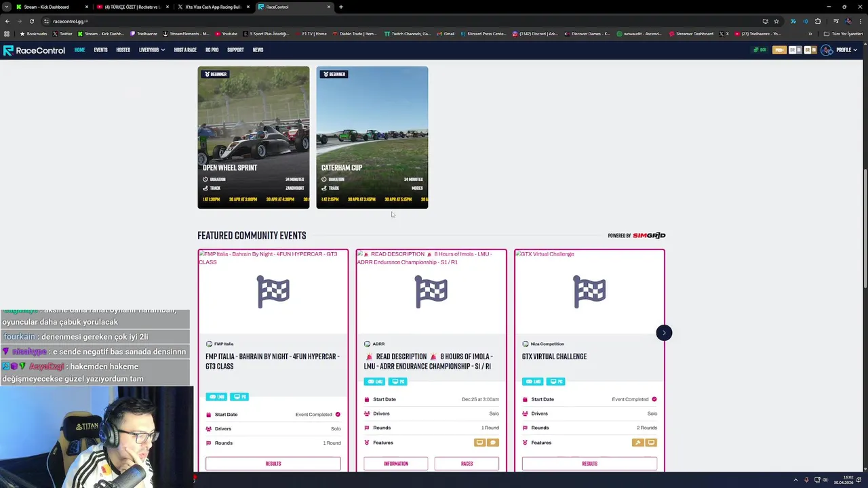Open the F1 TV | Home bookmark

311,34
